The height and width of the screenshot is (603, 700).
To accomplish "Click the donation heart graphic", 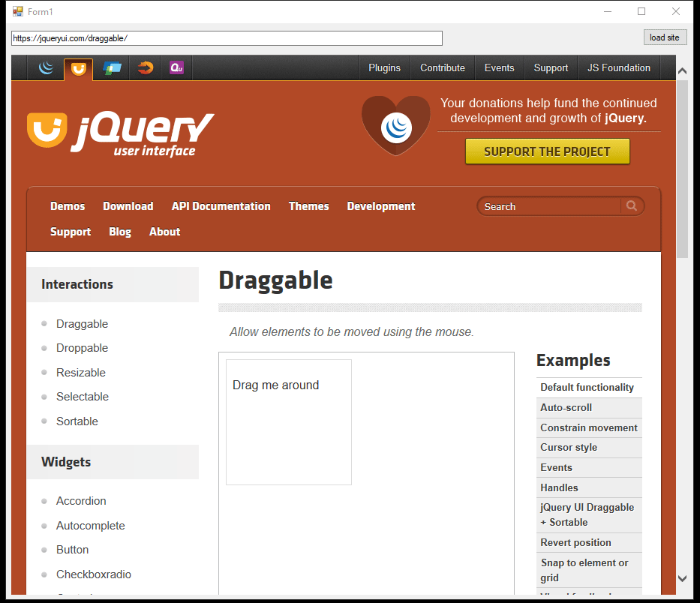I will pyautogui.click(x=395, y=124).
